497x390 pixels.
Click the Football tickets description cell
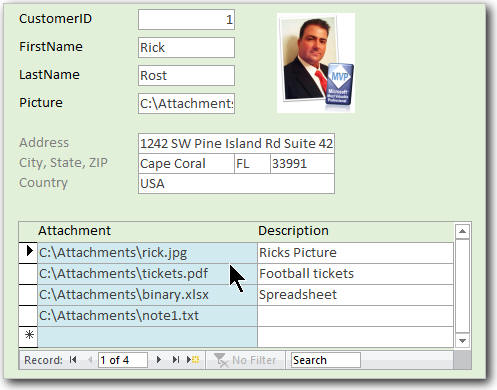coord(355,274)
